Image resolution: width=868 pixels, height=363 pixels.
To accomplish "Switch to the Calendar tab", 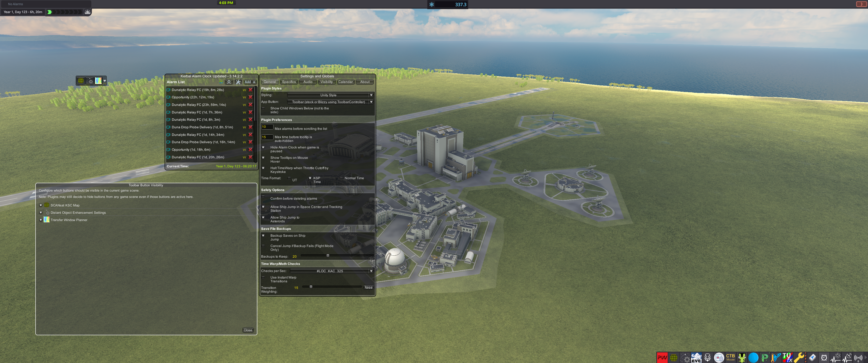I will coord(346,82).
